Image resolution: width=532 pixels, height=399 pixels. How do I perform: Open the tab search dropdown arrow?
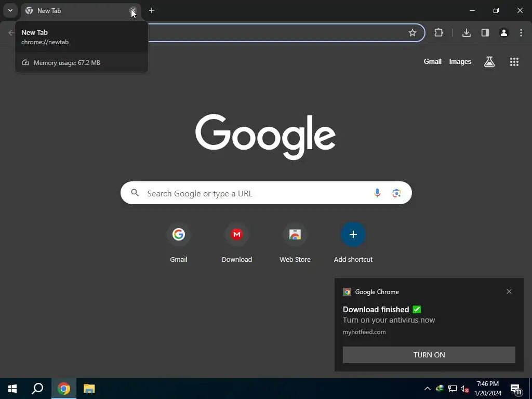point(10,10)
